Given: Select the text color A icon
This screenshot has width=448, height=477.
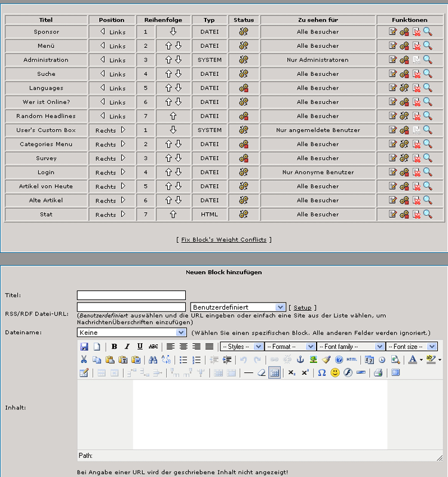Looking at the screenshot, I should (412, 360).
